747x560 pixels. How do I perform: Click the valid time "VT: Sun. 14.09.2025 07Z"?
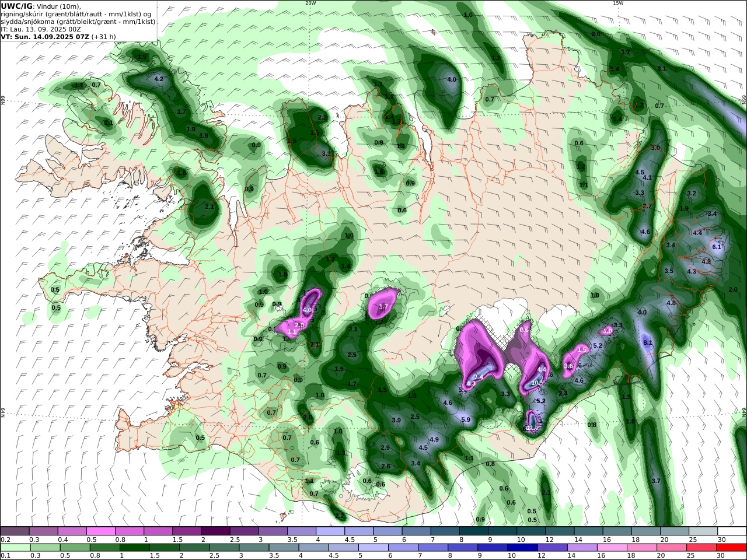click(x=45, y=36)
